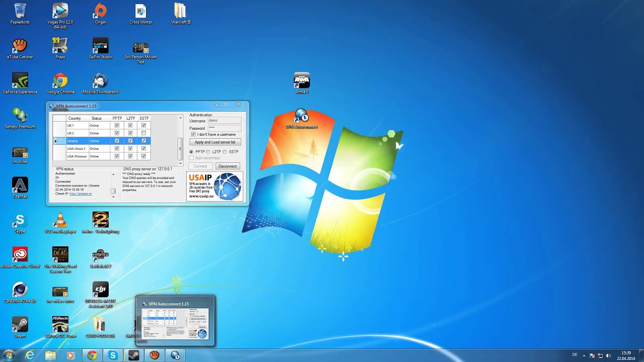Toggle SSTP checkbox for USA Illinois 1
Viewport: 644px width, 362px height.
[x=143, y=149]
